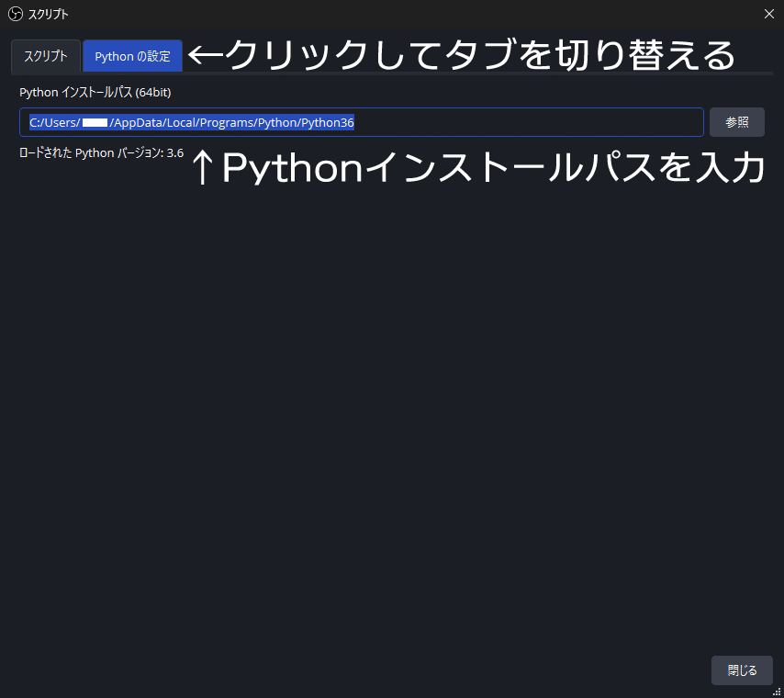Click the dialog close X button
Image resolution: width=784 pixels, height=698 pixels.
[x=768, y=14]
